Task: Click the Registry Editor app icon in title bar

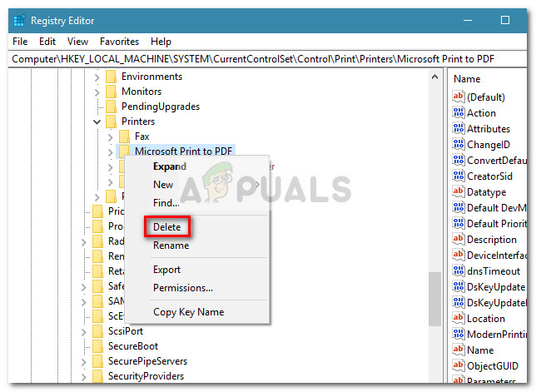Action: [x=19, y=21]
